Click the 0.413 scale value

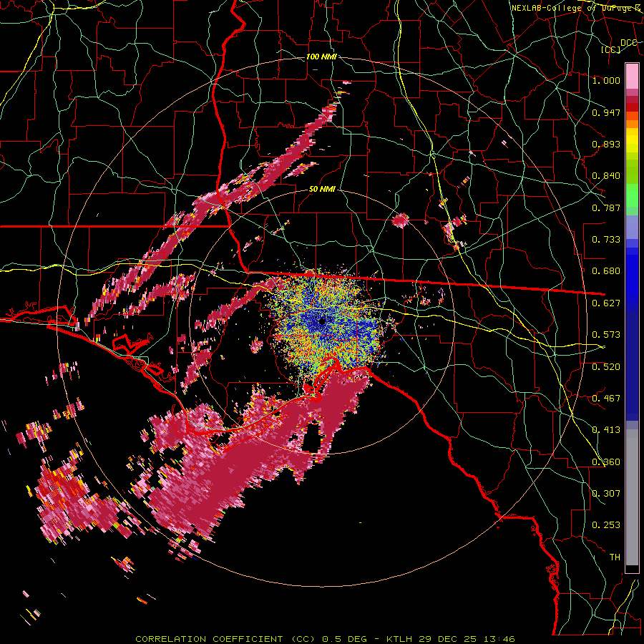[606, 430]
